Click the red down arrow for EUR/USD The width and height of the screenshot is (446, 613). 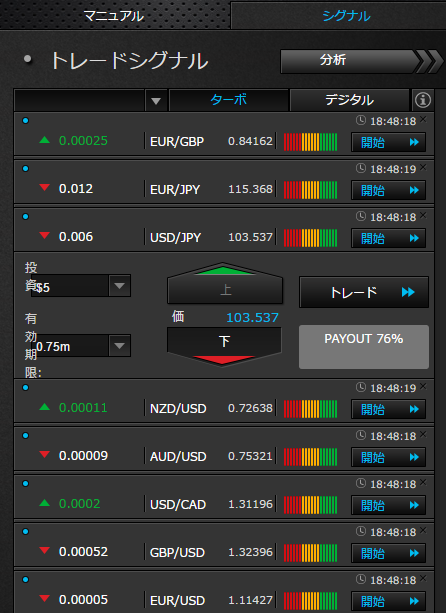pos(45,599)
